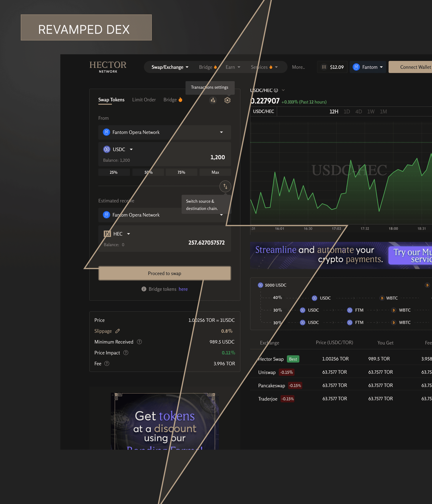Select the 25% amount option
432x504 pixels.
pyautogui.click(x=114, y=172)
